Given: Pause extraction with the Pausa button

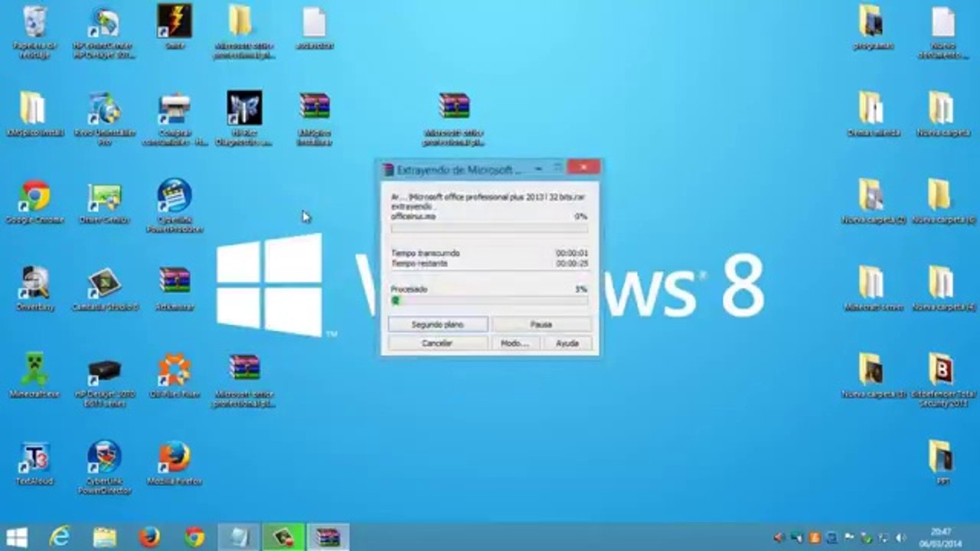Looking at the screenshot, I should 541,324.
